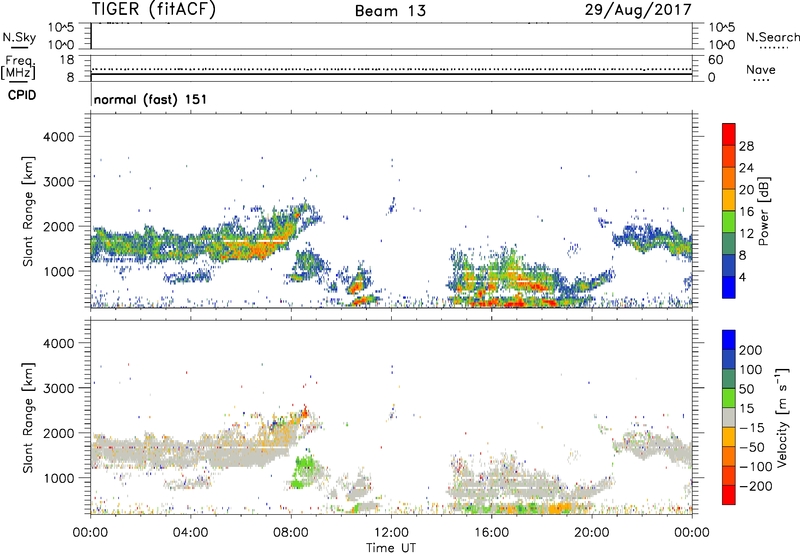800x554 pixels.
Task: Click the 29/Aug/2017 date label
Action: [x=638, y=9]
